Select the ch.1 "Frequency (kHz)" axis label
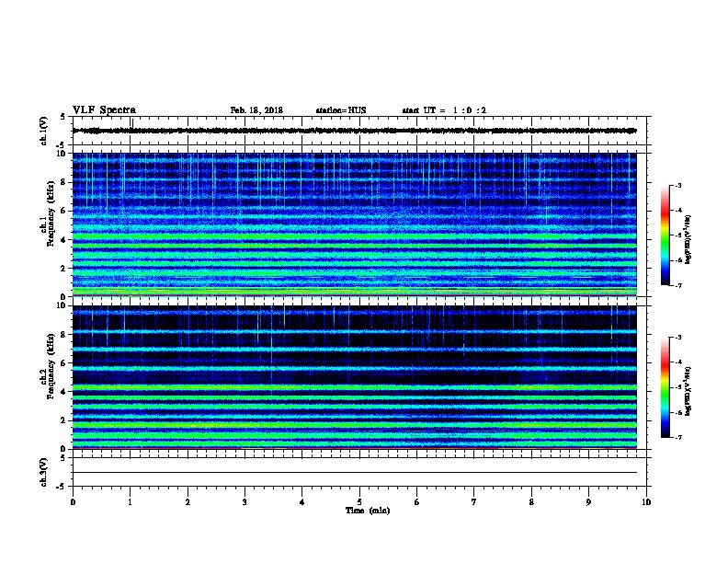The width and height of the screenshot is (728, 563). pyautogui.click(x=51, y=213)
